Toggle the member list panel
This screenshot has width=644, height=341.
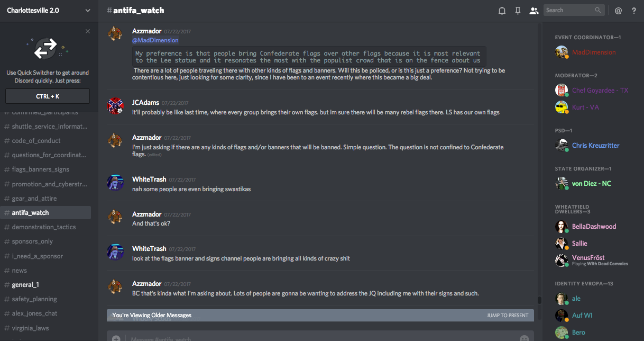533,11
